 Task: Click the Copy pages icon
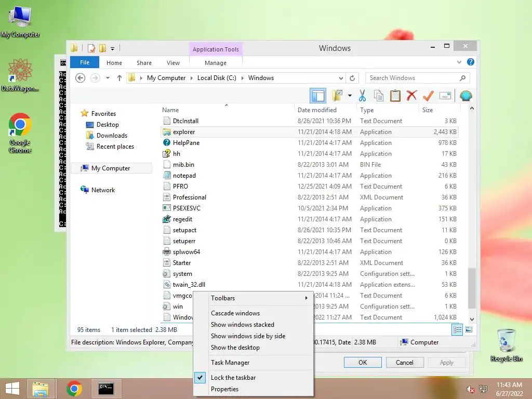pos(379,96)
